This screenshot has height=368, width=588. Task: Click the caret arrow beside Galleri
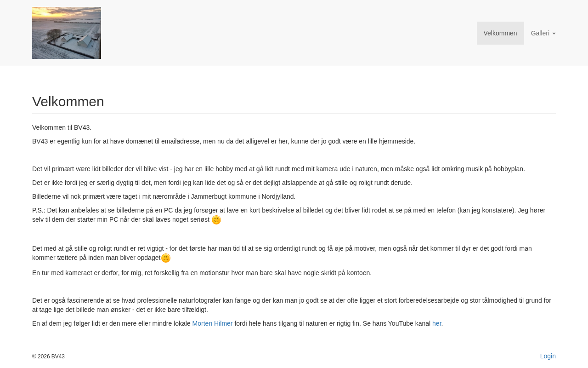pos(554,34)
